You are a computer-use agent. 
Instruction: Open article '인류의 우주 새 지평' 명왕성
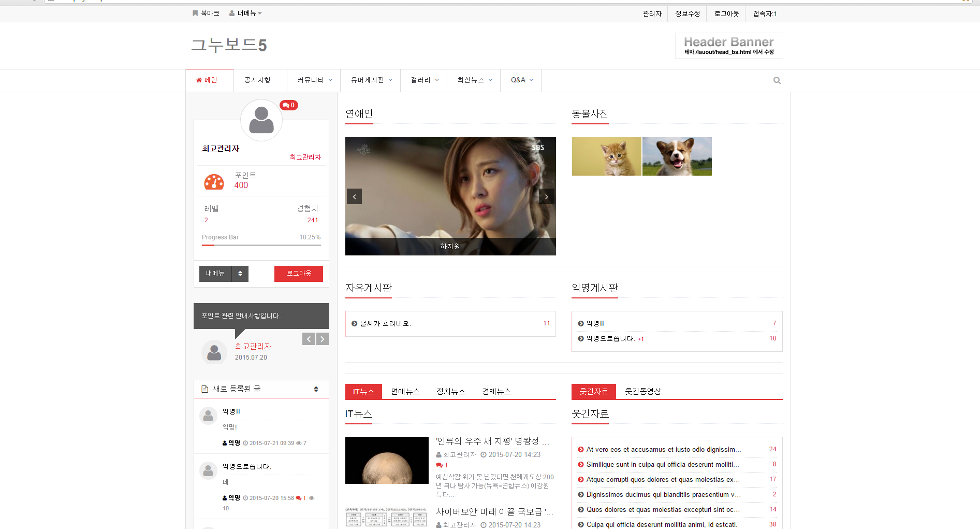[x=492, y=441]
